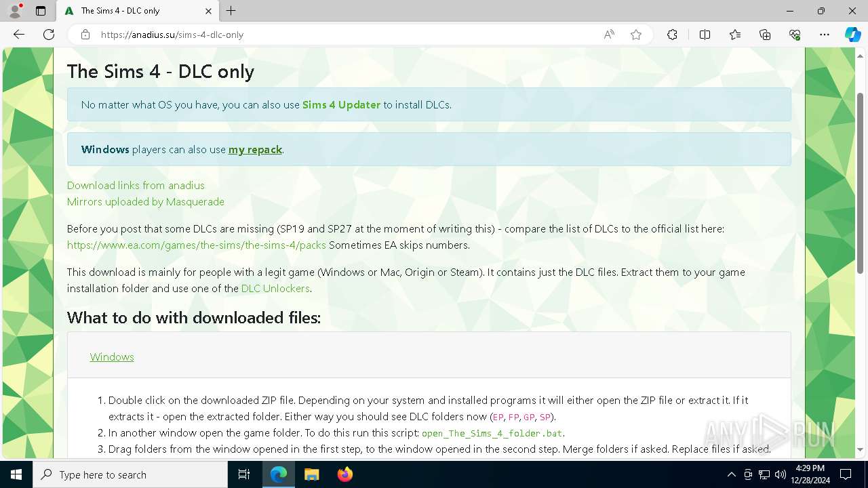Screen dimensions: 868x488
Task: Open the tab actions menu icon
Action: click(x=41, y=11)
